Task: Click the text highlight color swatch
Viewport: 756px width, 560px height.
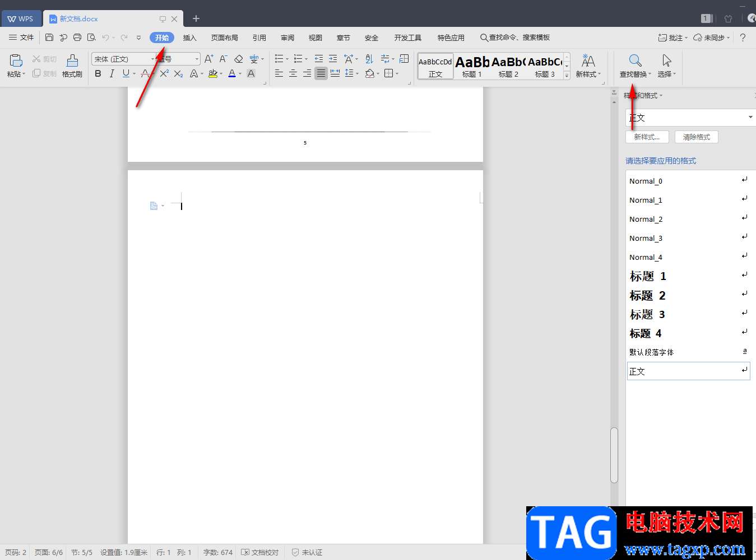Action: pos(212,73)
